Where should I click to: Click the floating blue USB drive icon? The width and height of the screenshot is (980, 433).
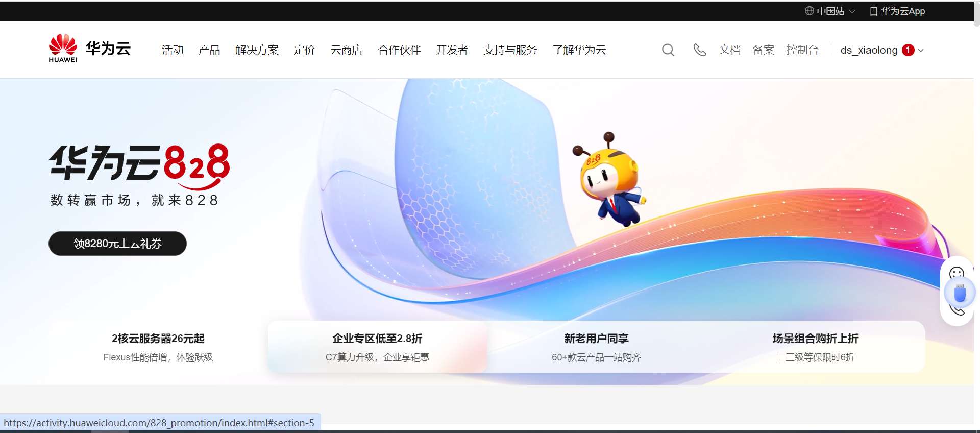(960, 293)
